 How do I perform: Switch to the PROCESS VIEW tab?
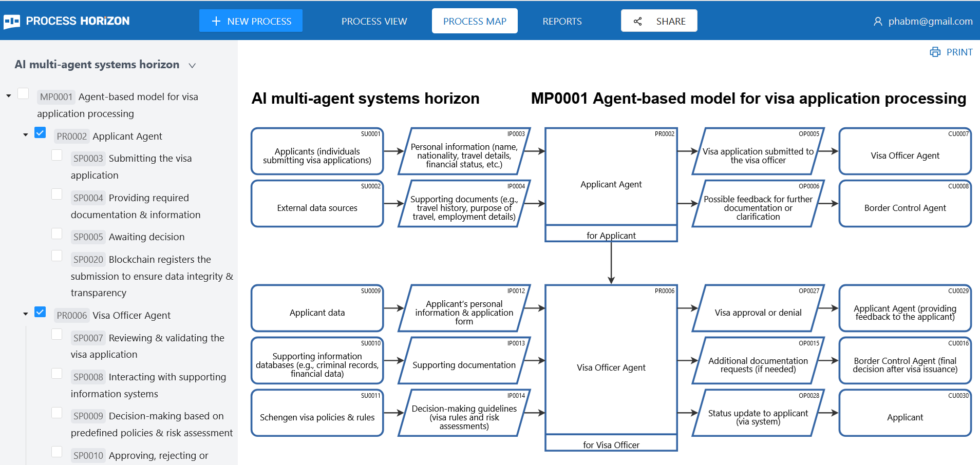(374, 21)
